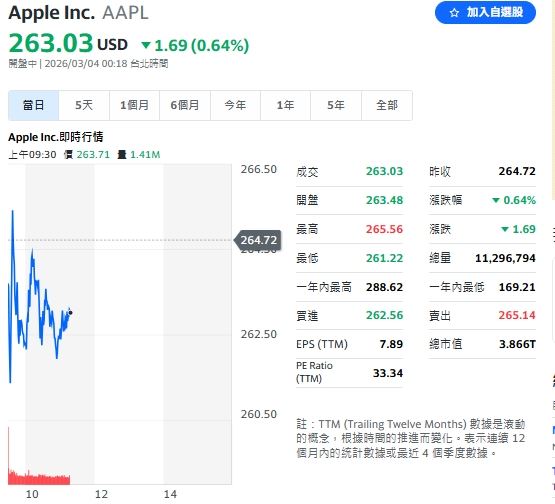
Task: Click the 264.72 previous-close marker on the chart
Action: [x=258, y=240]
